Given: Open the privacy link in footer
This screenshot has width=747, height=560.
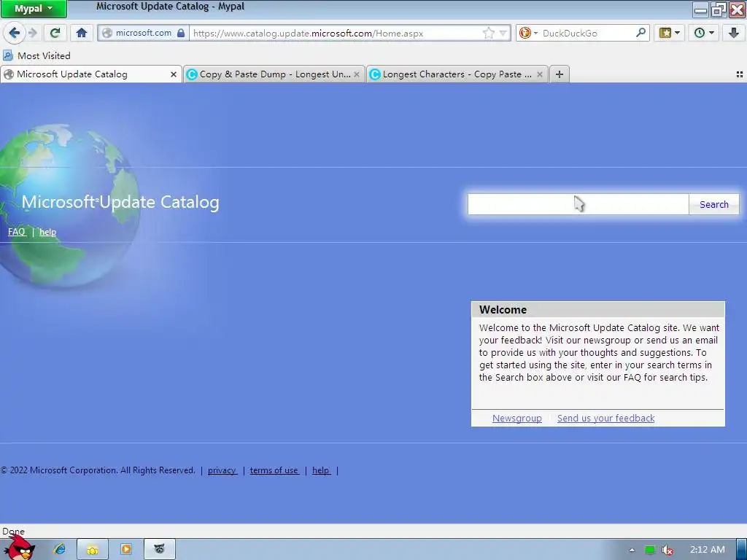Looking at the screenshot, I should pyautogui.click(x=222, y=470).
